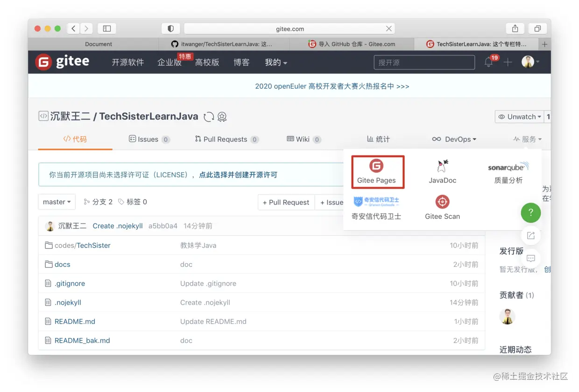Switch to itwanger/TechSisterLearnJava GitHub tab
This screenshot has height=392, width=579.
click(x=224, y=44)
